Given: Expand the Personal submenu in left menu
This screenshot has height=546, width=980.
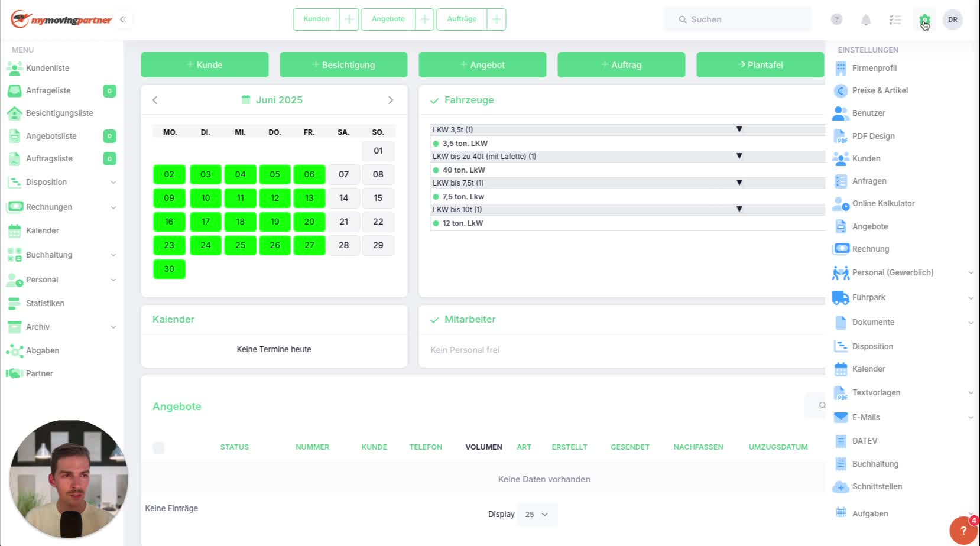Looking at the screenshot, I should [x=113, y=280].
